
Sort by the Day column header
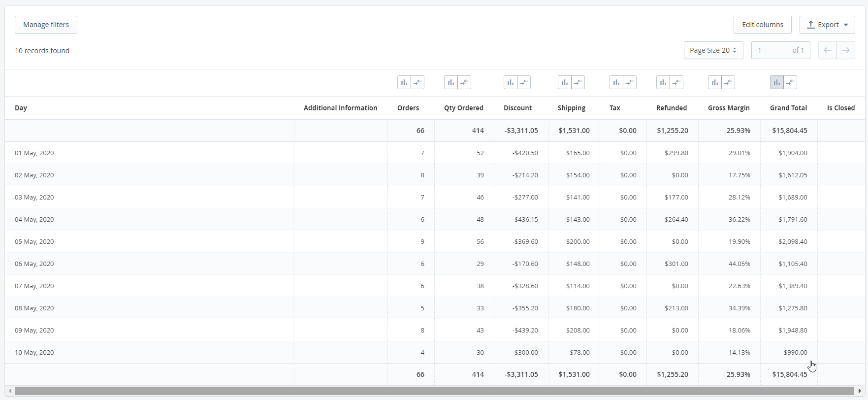(x=21, y=108)
